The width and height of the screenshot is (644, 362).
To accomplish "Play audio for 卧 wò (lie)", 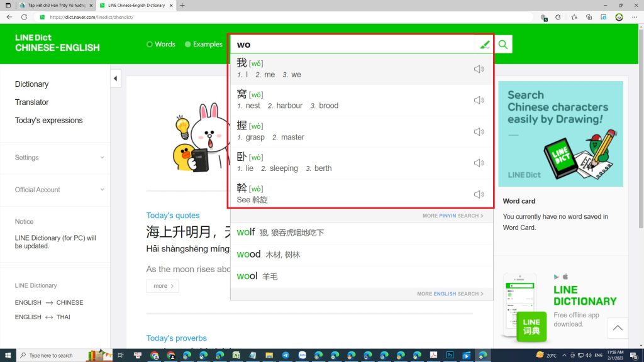I will pos(479,163).
